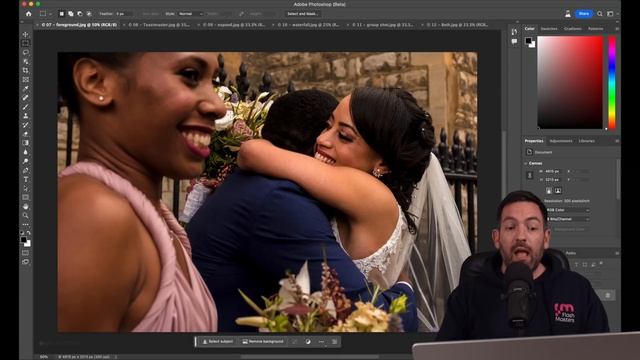640x360 pixels.
Task: Click the search magnifier icon at top right
Action: tap(600, 14)
